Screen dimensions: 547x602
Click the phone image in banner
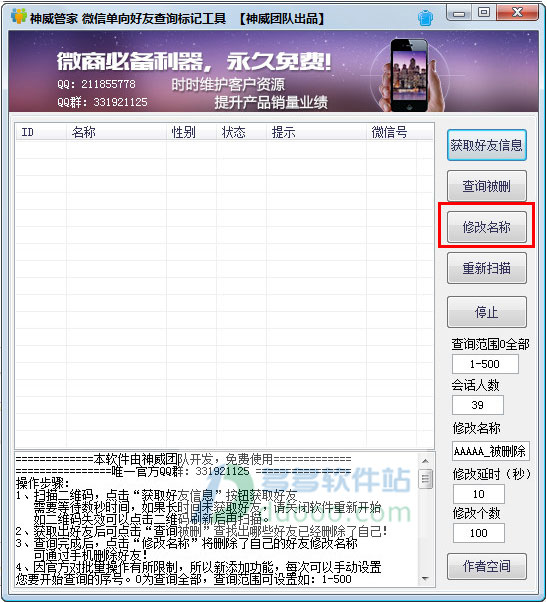[410, 75]
